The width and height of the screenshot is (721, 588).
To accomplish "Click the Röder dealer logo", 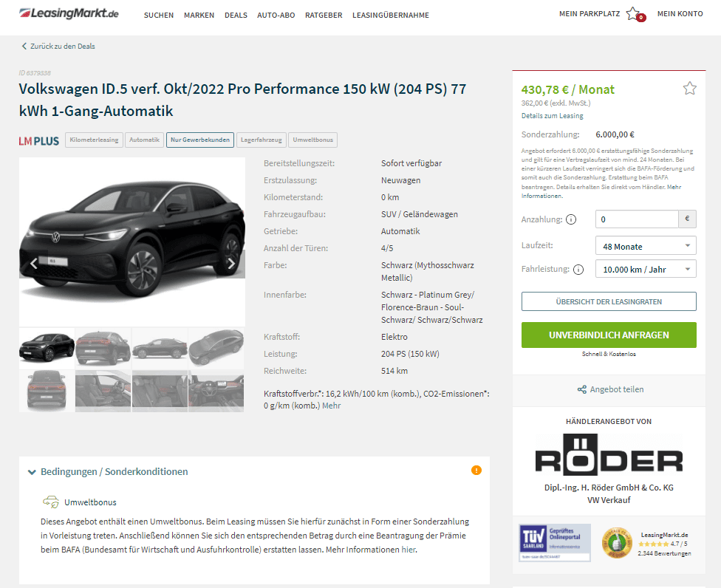I will pyautogui.click(x=609, y=455).
